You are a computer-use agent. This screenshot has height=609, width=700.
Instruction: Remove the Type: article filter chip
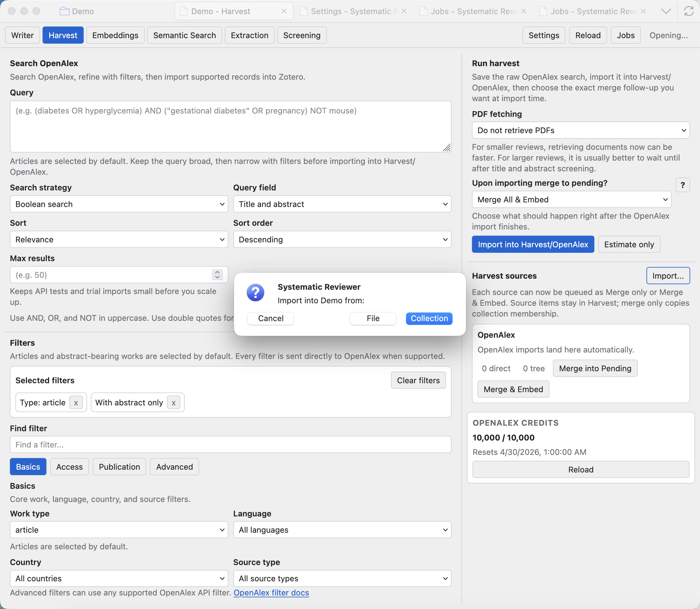[x=76, y=403]
